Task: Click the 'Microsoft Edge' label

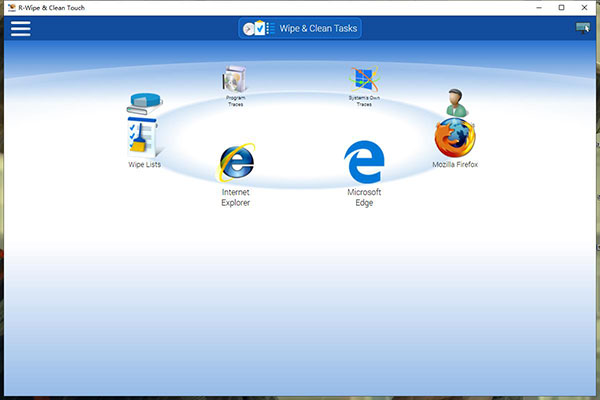Action: point(364,198)
